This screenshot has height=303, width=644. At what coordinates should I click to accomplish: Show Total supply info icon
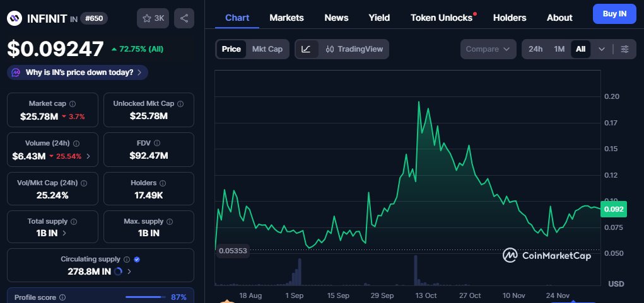[x=74, y=221]
